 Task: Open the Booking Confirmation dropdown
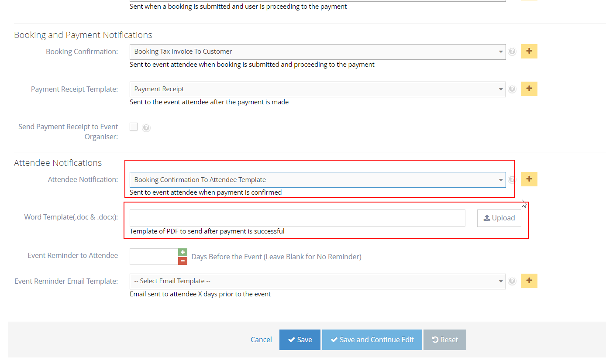(317, 52)
